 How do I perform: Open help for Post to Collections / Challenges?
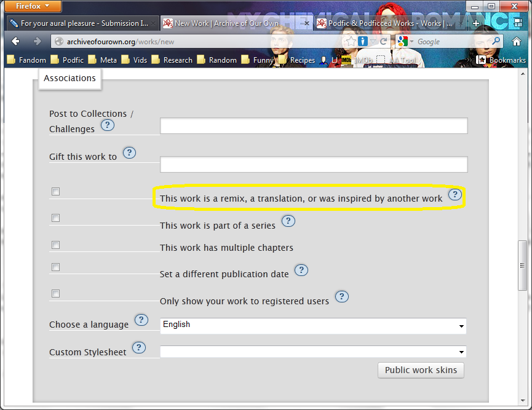click(x=108, y=125)
